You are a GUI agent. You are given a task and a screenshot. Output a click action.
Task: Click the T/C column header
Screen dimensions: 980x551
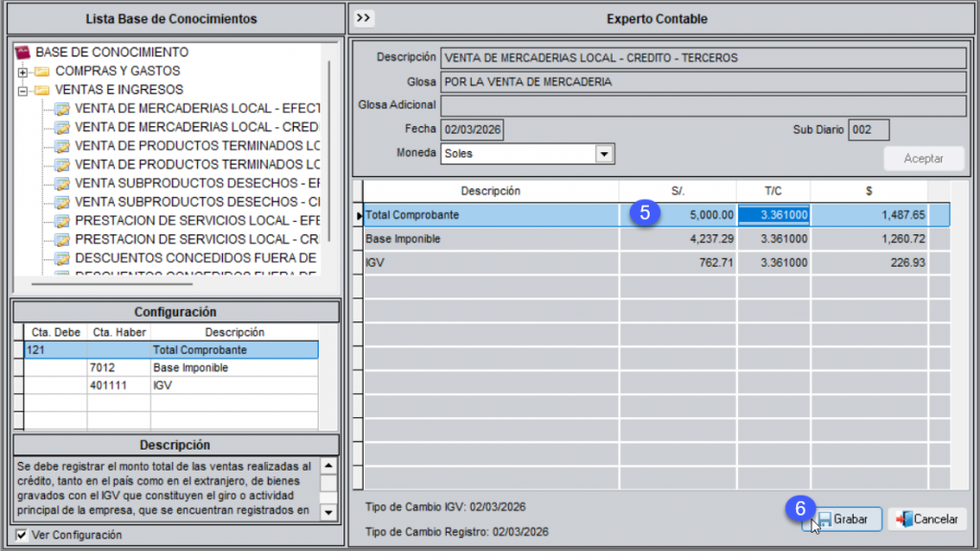coord(773,191)
